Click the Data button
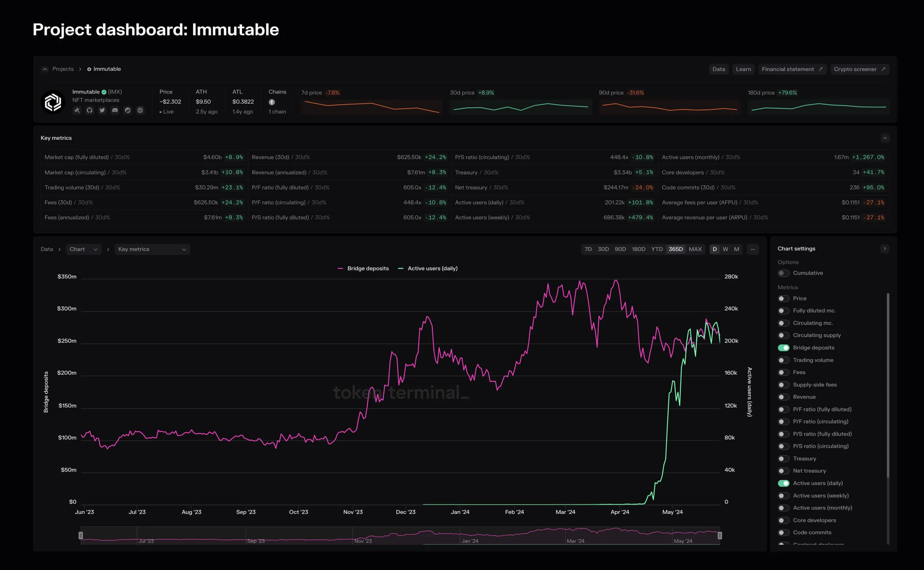The height and width of the screenshot is (570, 924). pyautogui.click(x=719, y=69)
